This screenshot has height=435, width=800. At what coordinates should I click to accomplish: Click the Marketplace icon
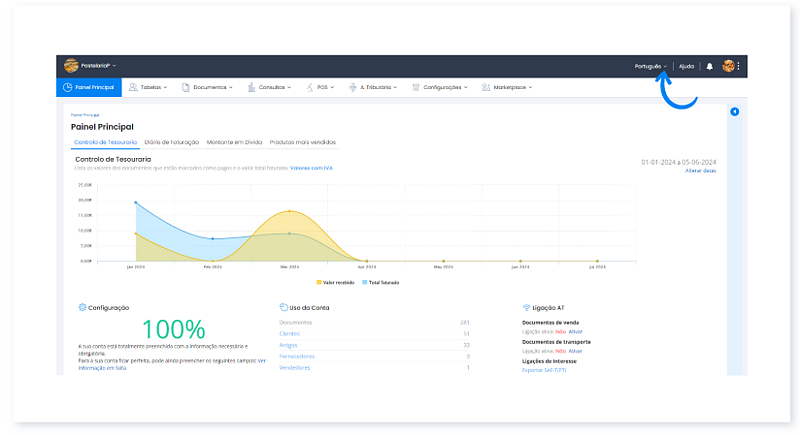486,87
